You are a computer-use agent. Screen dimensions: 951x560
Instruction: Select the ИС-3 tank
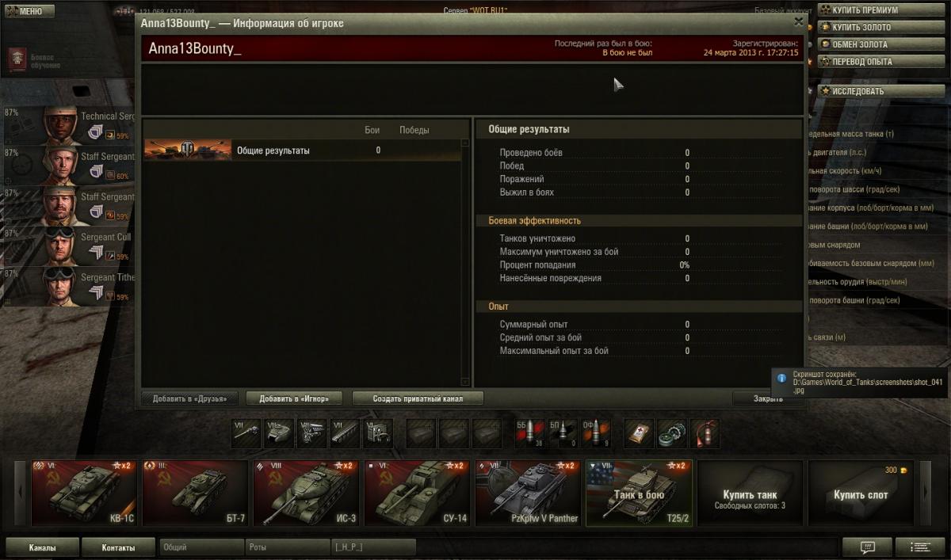pos(306,493)
